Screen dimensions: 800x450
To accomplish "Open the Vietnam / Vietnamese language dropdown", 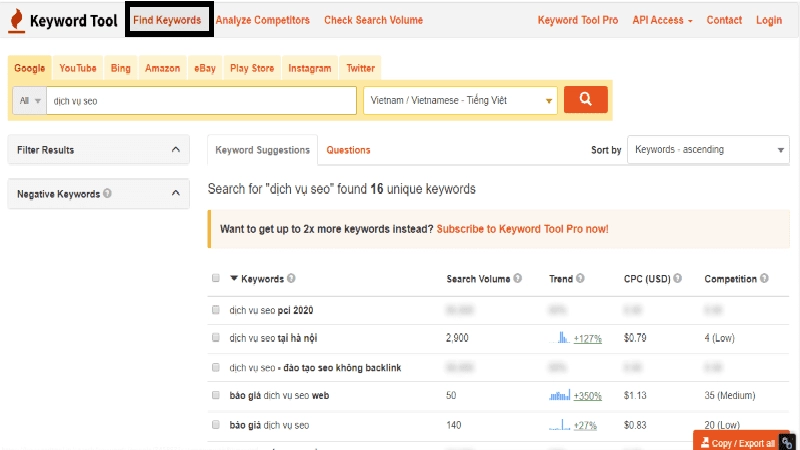I will coord(460,101).
